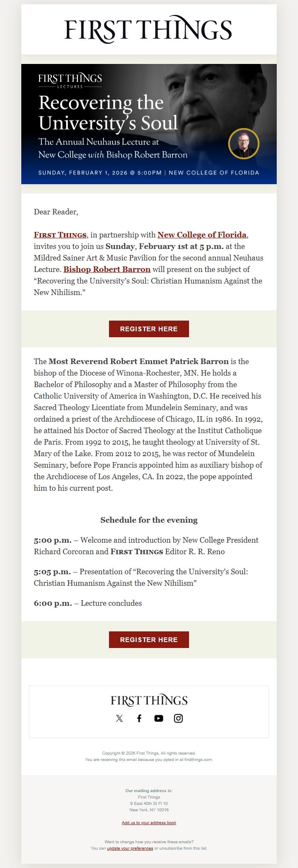Screen dimensions: 298x868
Task: Click the First Things Lectures banner logo
Action: pyautogui.click(x=70, y=80)
